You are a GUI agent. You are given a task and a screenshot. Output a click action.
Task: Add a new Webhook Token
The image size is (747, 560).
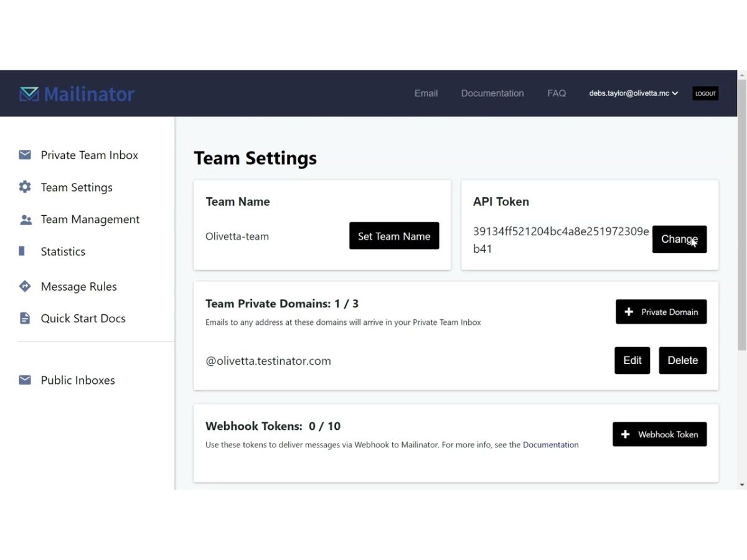[659, 434]
